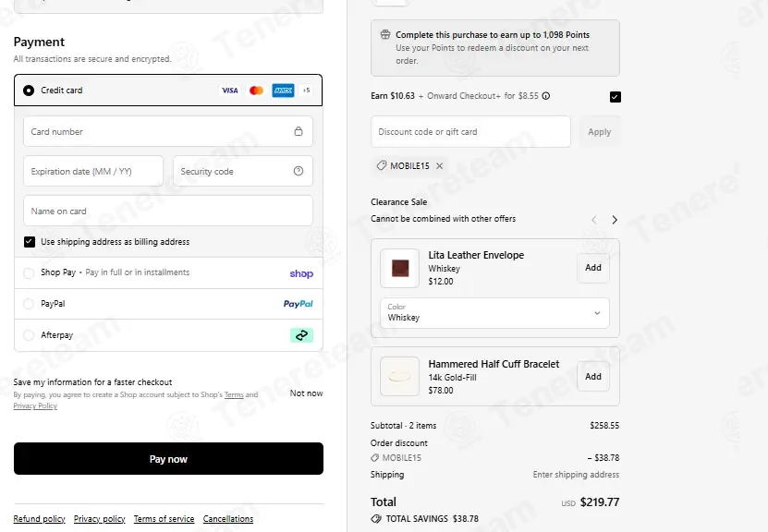Add Lita Leather Envelope to order
This screenshot has width=768, height=532.
tap(593, 268)
